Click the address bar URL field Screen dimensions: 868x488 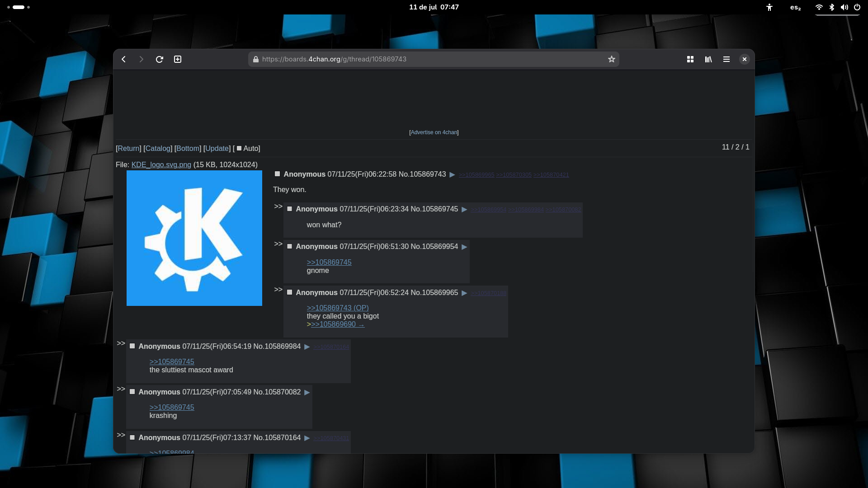click(433, 59)
